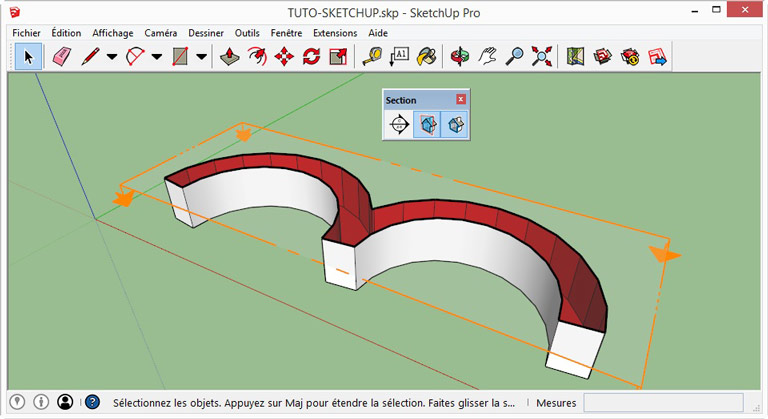The height and width of the screenshot is (419, 768).
Task: Choose the Zoom magnifier tool
Action: [514, 56]
